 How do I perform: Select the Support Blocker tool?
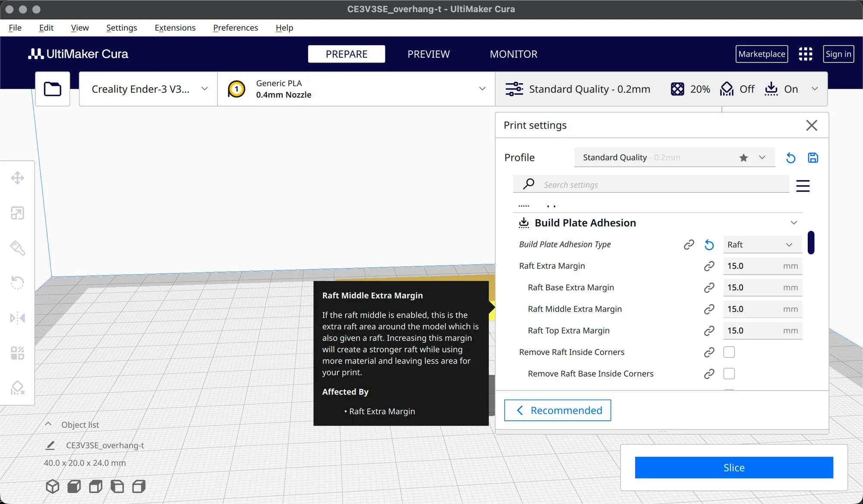pyautogui.click(x=17, y=388)
